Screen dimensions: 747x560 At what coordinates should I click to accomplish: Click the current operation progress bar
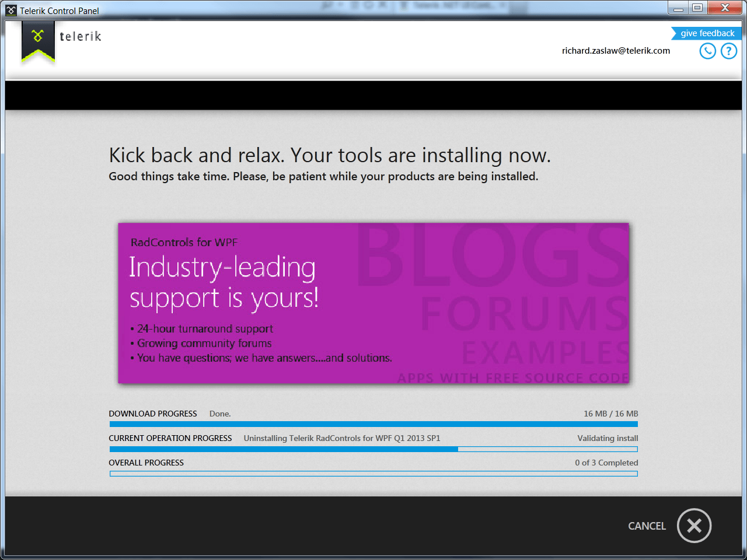pyautogui.click(x=373, y=449)
